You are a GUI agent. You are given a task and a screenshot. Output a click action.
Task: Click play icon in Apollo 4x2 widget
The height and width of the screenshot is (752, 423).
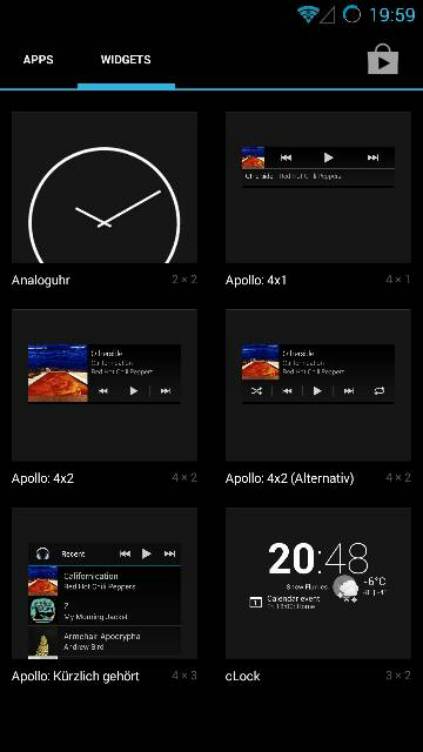pyautogui.click(x=133, y=391)
